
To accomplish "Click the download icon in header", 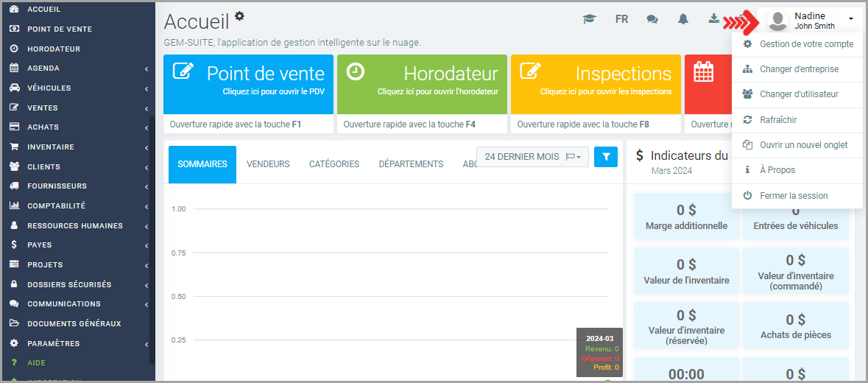I will pyautogui.click(x=713, y=18).
